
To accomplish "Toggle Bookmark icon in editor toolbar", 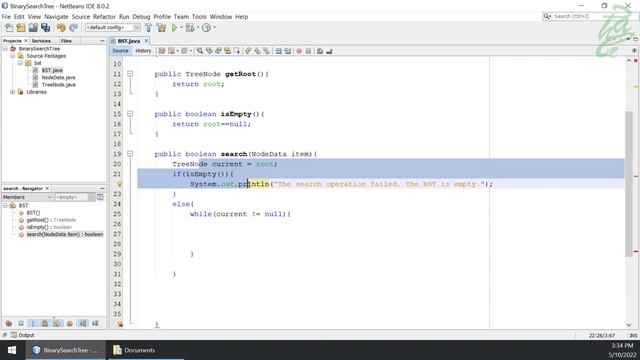I will [x=267, y=51].
